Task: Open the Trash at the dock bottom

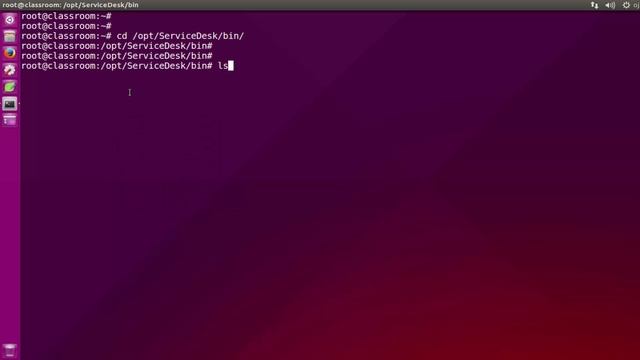Action: tap(9, 351)
